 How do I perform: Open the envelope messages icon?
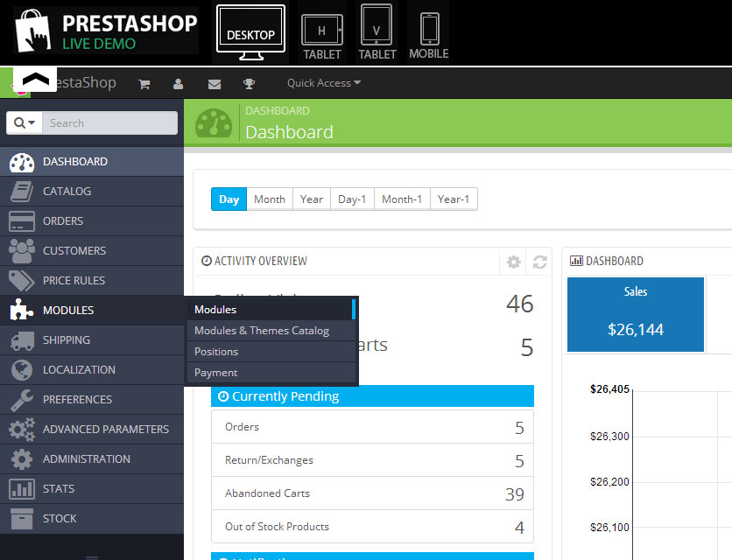pyautogui.click(x=215, y=84)
